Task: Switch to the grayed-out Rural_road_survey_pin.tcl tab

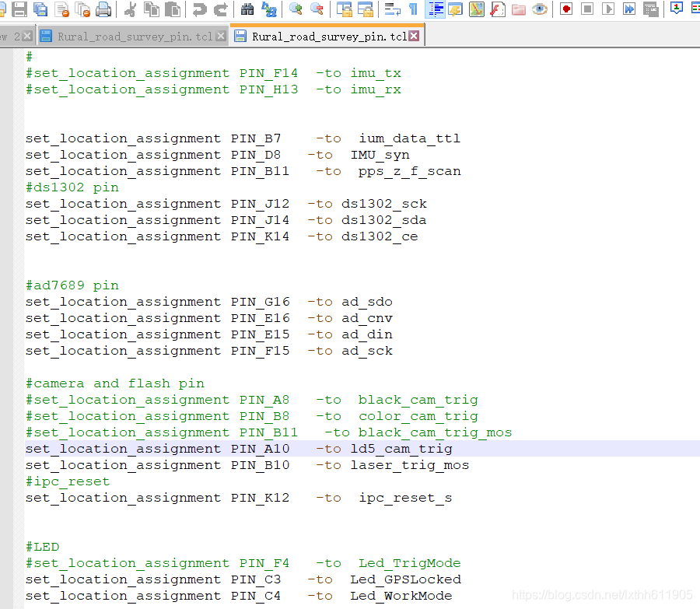Action: click(x=132, y=36)
